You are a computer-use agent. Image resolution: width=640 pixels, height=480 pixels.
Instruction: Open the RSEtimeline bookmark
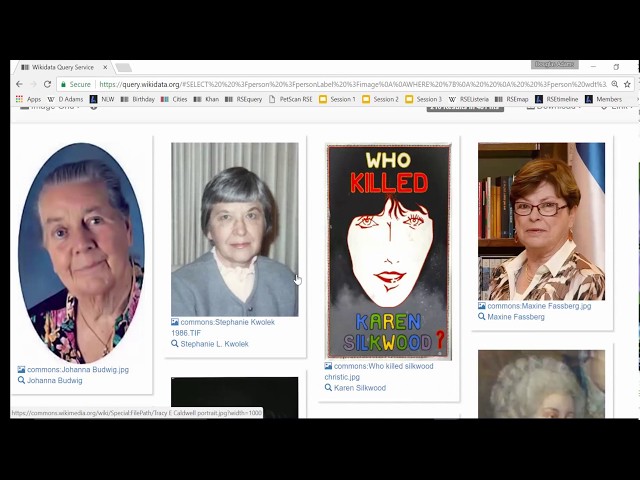[557, 99]
